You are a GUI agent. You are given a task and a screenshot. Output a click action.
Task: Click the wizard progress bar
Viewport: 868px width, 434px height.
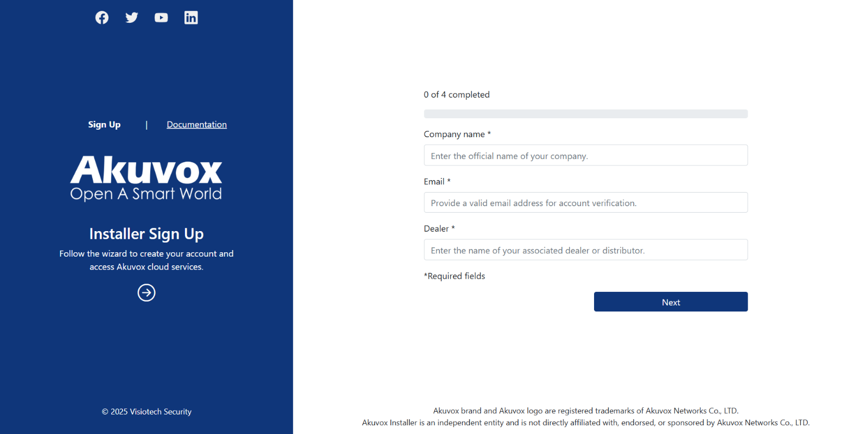pos(585,114)
